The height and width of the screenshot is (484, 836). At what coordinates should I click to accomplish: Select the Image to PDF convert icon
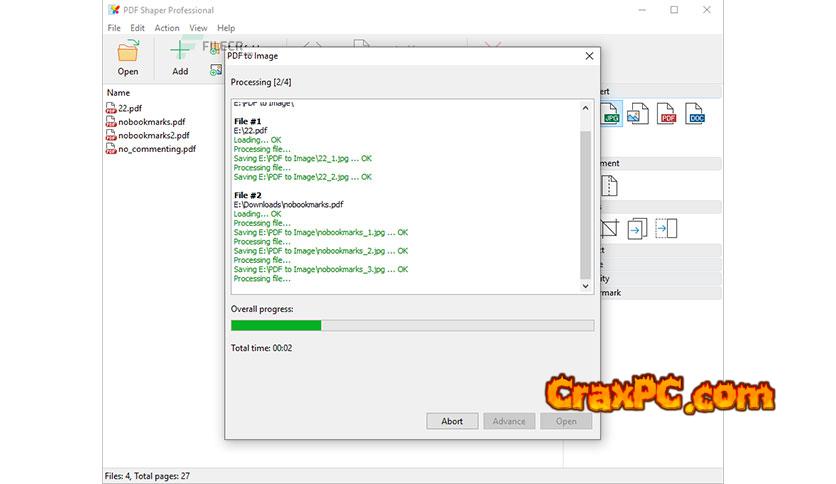pos(638,114)
